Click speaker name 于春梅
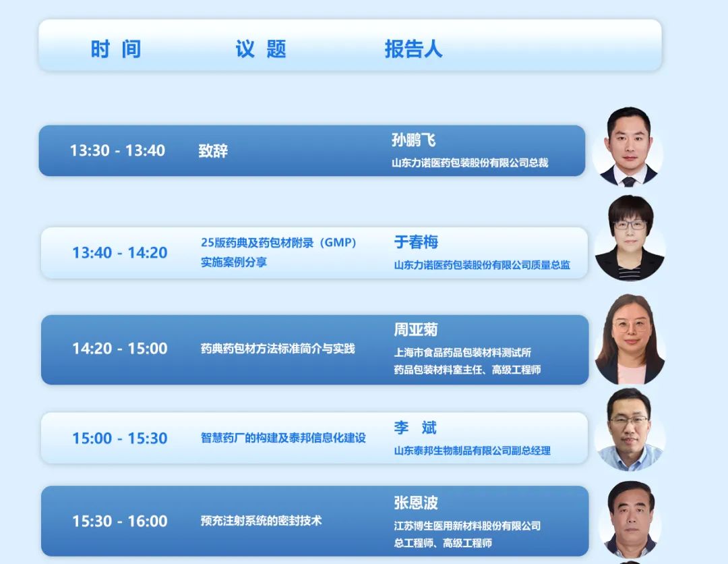This screenshot has height=564, width=728. pyautogui.click(x=416, y=242)
